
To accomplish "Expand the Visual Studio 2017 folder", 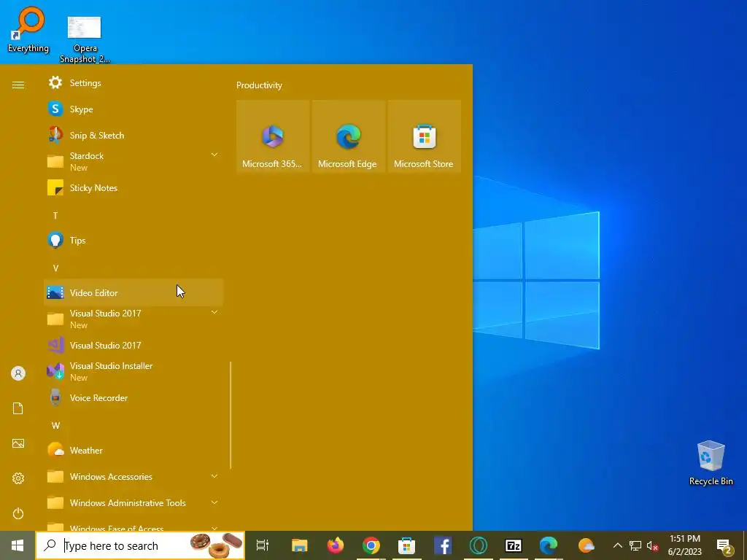I will (133, 319).
